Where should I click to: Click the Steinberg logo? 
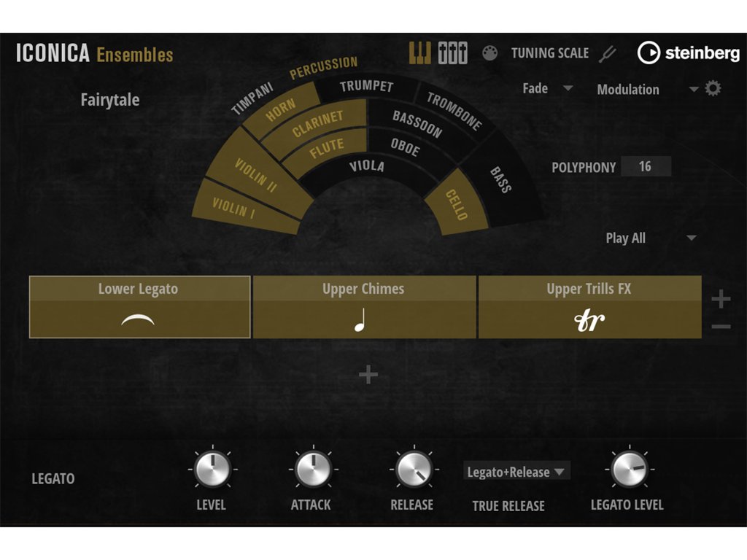coord(689,52)
